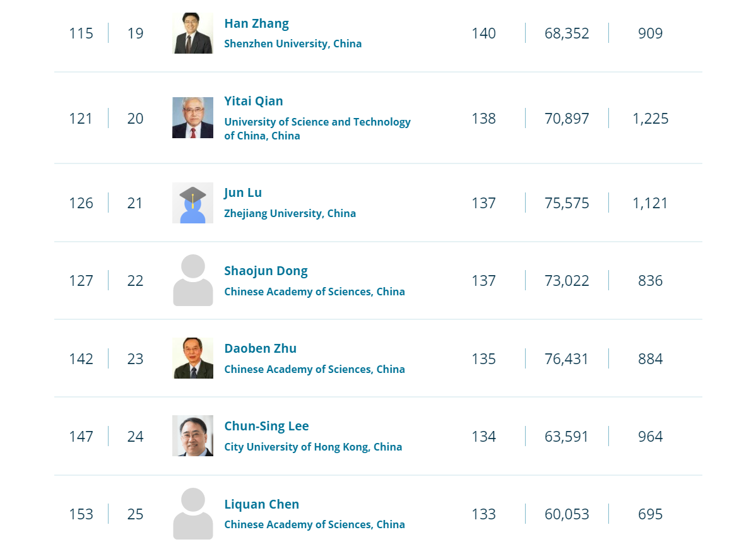This screenshot has width=756, height=549.
Task: Click Chun-Sing Lee's portrait photo
Action: pos(193,436)
